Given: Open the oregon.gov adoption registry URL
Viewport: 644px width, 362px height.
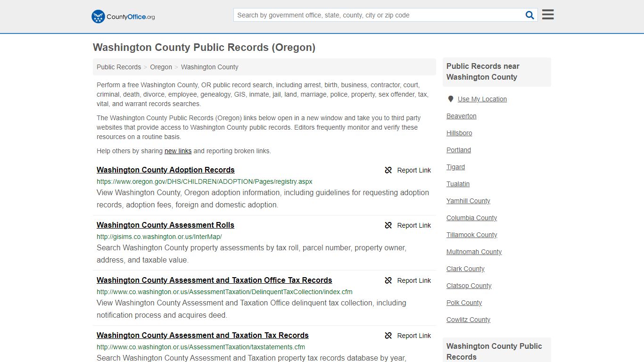Looking at the screenshot, I should coord(205,181).
